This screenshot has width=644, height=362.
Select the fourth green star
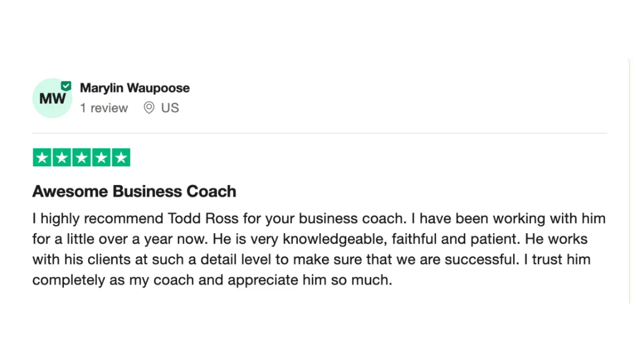point(101,158)
